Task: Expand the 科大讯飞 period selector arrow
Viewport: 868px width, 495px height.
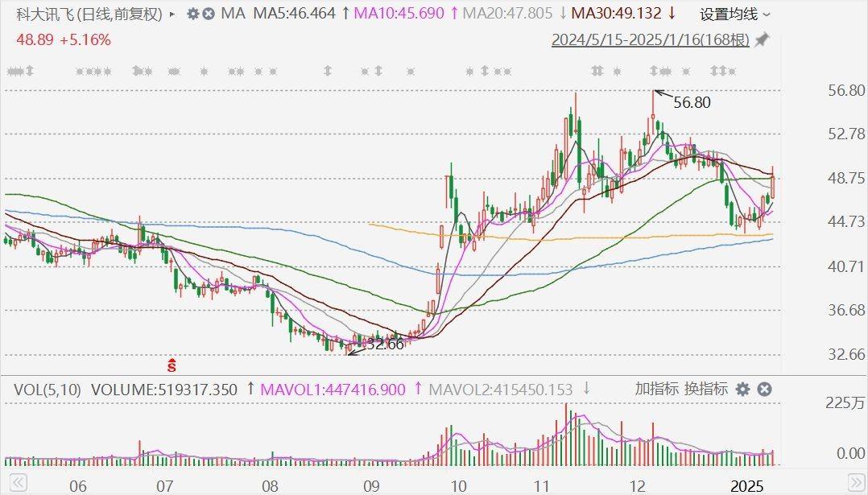Action: (x=172, y=14)
